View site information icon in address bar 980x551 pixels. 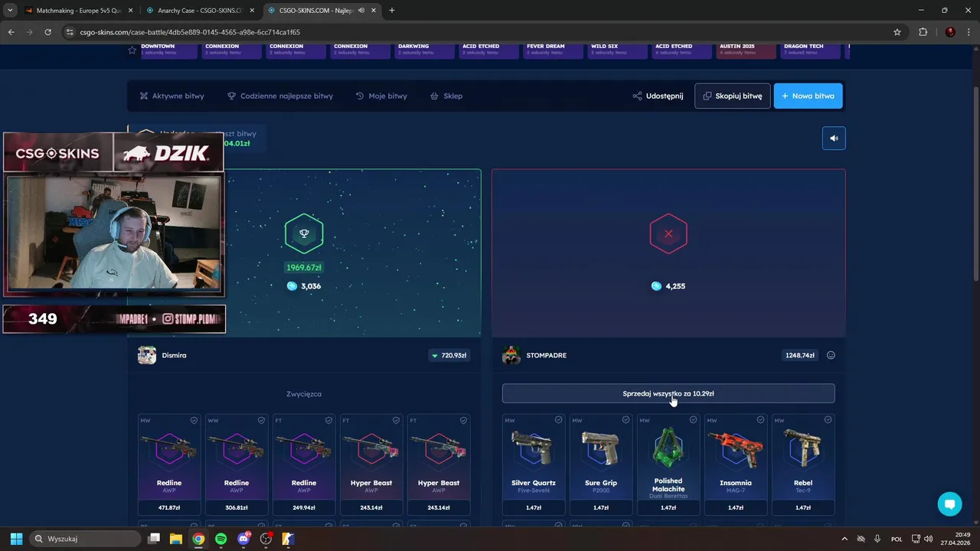(70, 32)
